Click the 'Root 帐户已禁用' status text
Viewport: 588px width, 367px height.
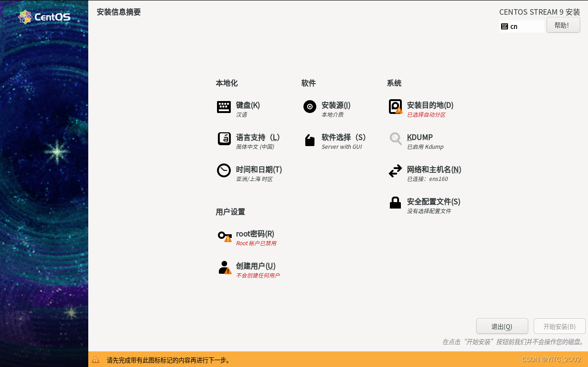[256, 243]
